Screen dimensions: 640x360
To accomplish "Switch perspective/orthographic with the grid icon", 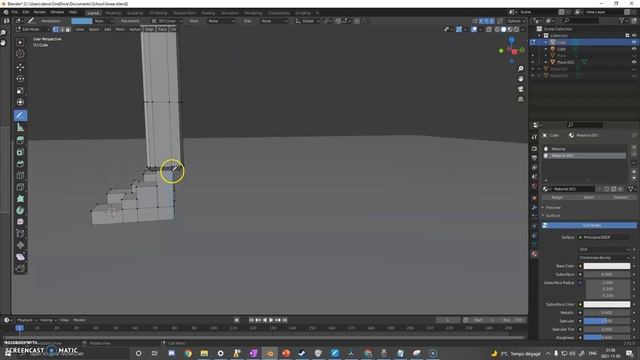I will pos(520,99).
